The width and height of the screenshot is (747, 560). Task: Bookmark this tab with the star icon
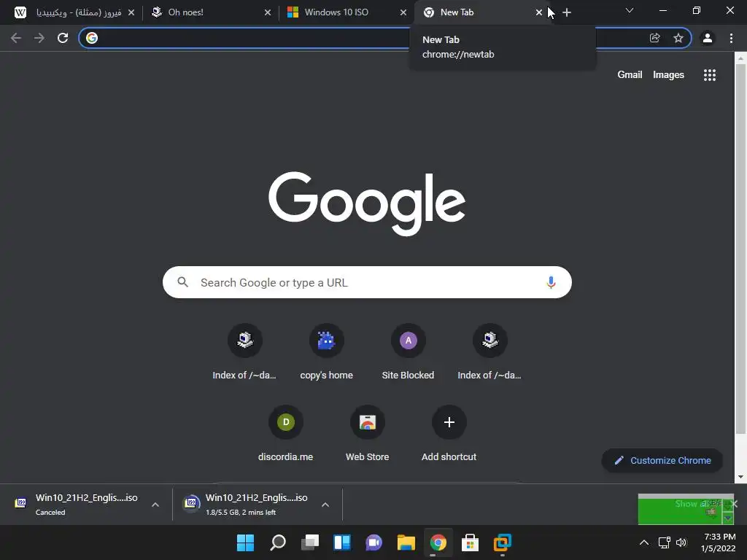coord(678,38)
